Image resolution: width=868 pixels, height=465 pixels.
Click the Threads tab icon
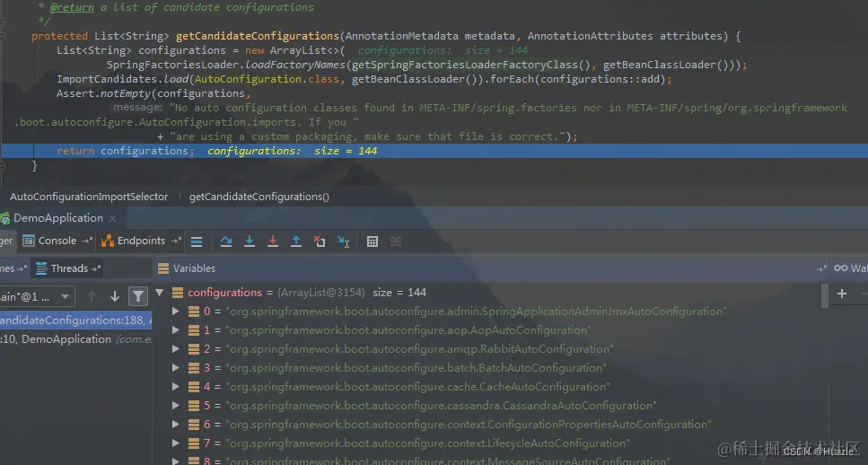41,268
